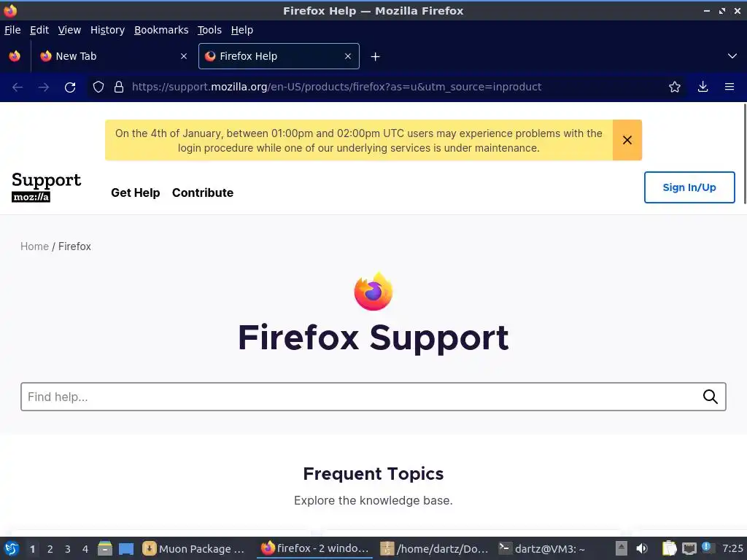The width and height of the screenshot is (747, 560).
Task: Open the /home/dartz file manager taskbar entry
Action: [x=435, y=548]
